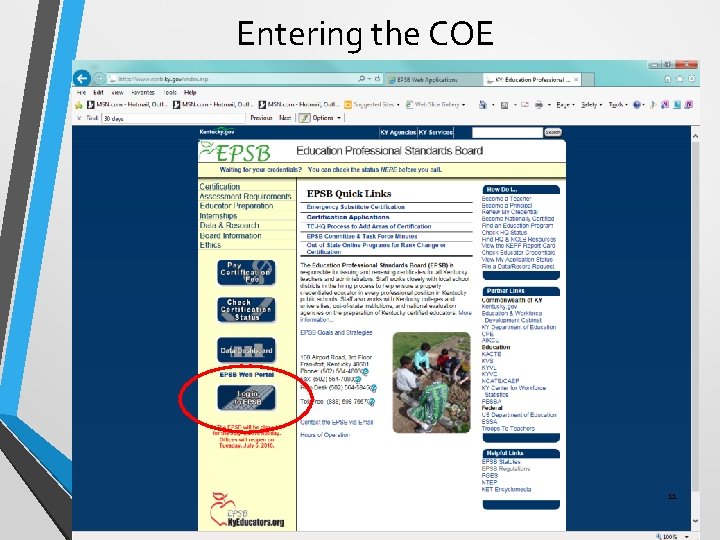Open the Edit menu
The image size is (720, 540).
[98, 92]
